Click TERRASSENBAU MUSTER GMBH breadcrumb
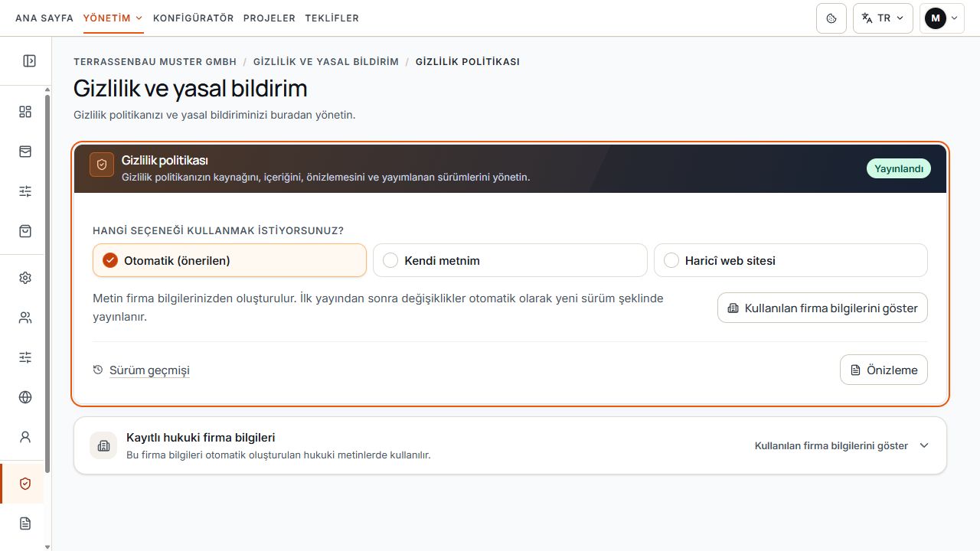The height and width of the screenshot is (551, 980). (x=155, y=61)
